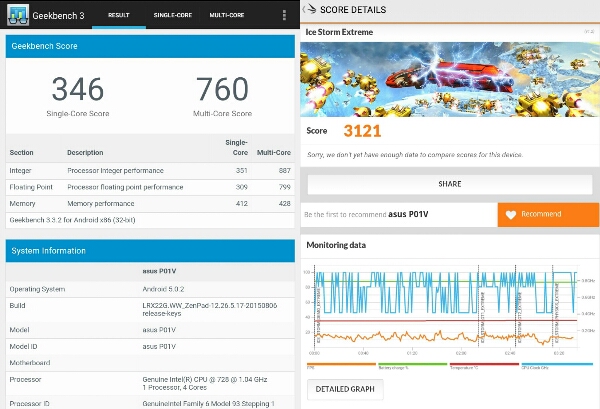The image size is (600, 409).
Task: Click the 'Memory performance' description
Action: pos(101,204)
